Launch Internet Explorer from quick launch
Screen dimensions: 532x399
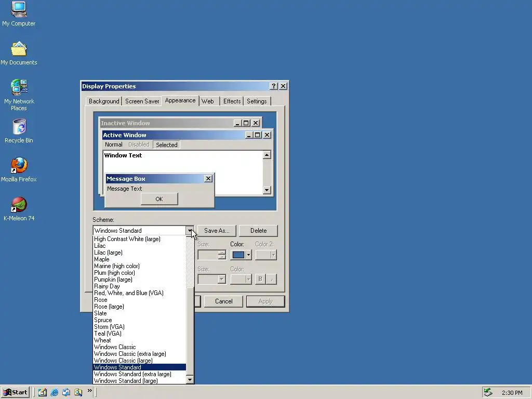(54, 392)
